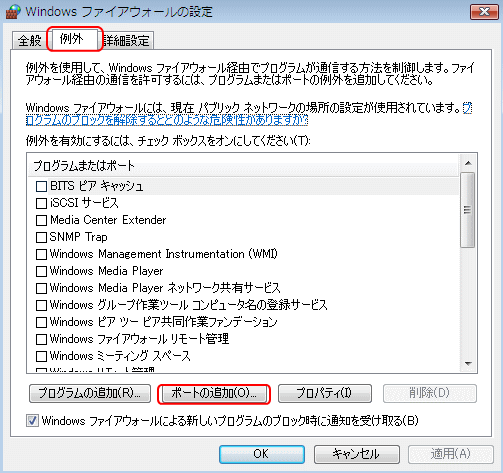
Task: Select the Media Center Extender entry text
Action: tap(108, 220)
